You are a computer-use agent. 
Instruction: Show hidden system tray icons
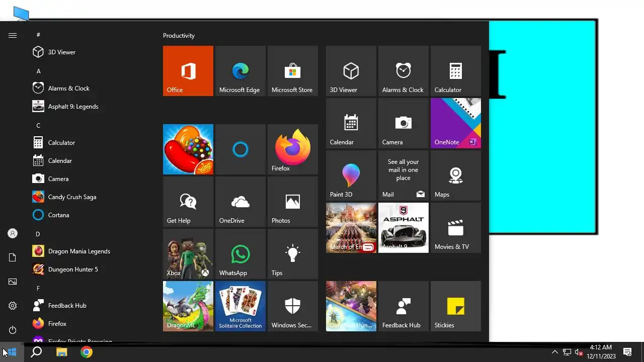pos(554,352)
